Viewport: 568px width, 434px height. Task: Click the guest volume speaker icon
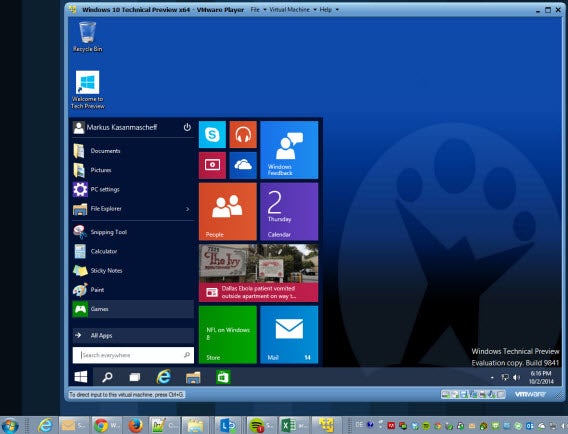[x=516, y=377]
